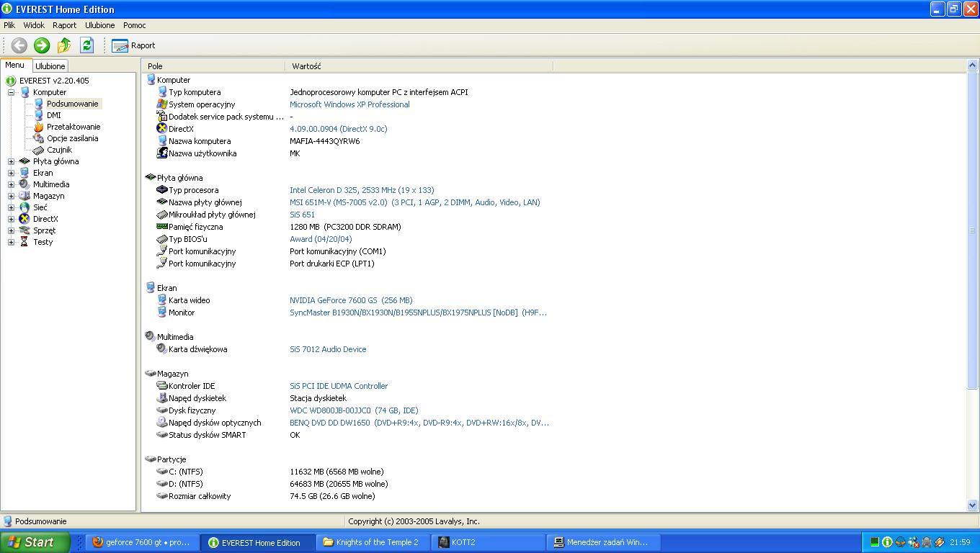Expand the DirectX tree node
Screen dimensions: 980x553
click(x=12, y=219)
